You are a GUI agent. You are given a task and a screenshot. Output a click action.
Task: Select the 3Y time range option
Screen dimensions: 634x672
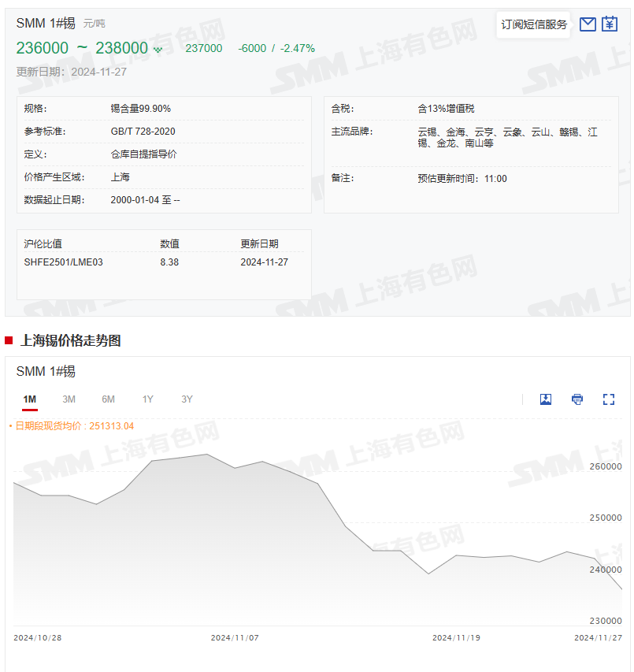tap(187, 399)
